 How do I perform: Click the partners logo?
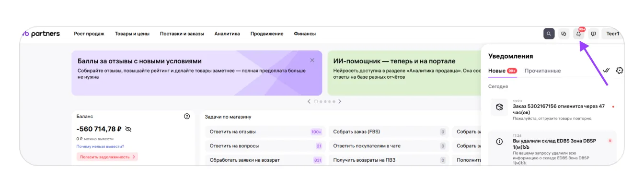[x=41, y=34]
